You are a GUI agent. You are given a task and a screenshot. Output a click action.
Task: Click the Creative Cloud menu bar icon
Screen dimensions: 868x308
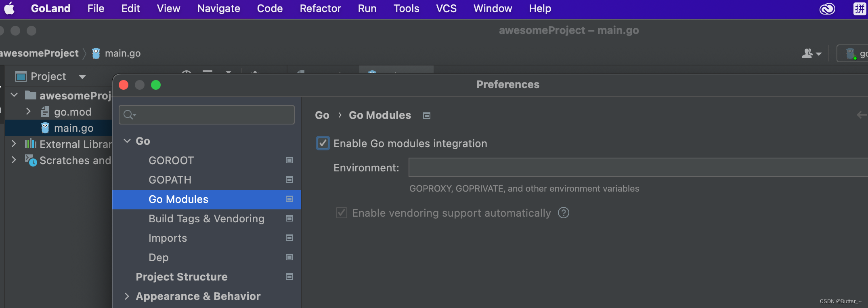coord(827,9)
